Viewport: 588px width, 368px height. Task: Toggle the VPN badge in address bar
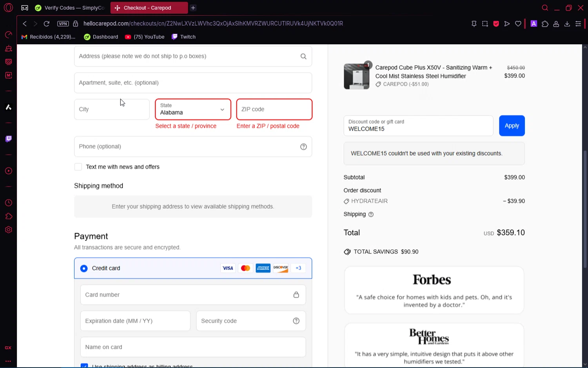pos(63,24)
